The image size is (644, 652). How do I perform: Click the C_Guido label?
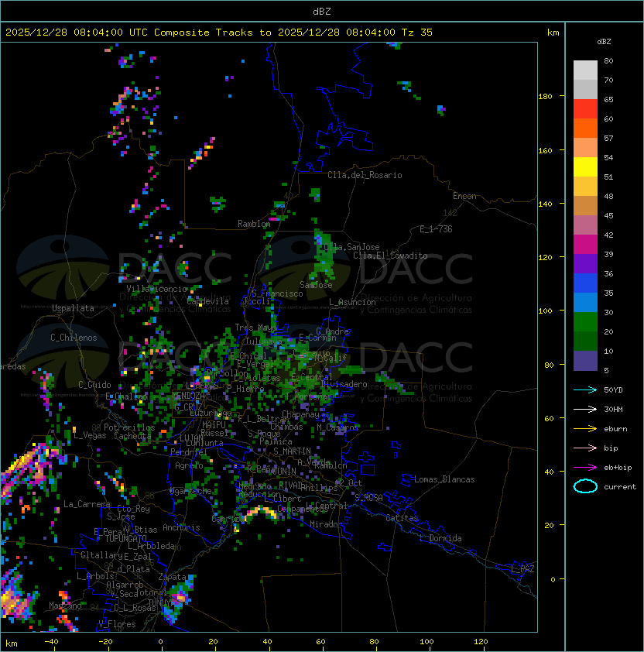click(94, 385)
